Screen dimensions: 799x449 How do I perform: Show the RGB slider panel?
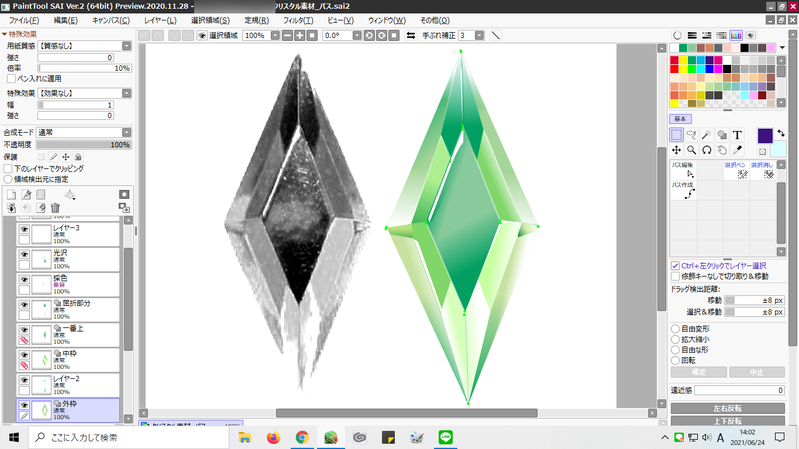pos(692,36)
